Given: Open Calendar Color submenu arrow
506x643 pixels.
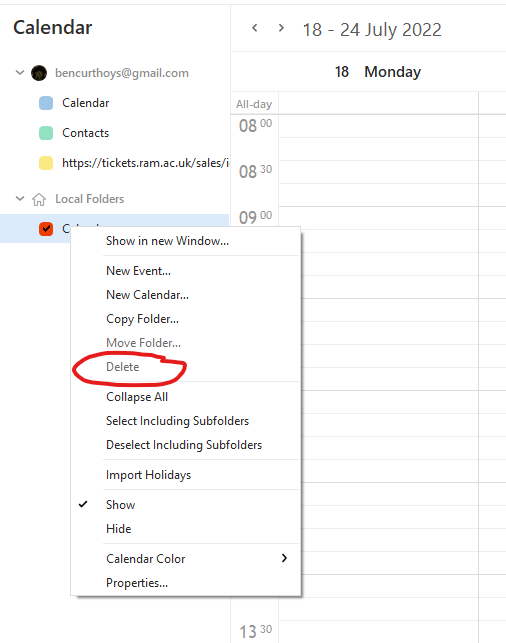Looking at the screenshot, I should coord(284,558).
